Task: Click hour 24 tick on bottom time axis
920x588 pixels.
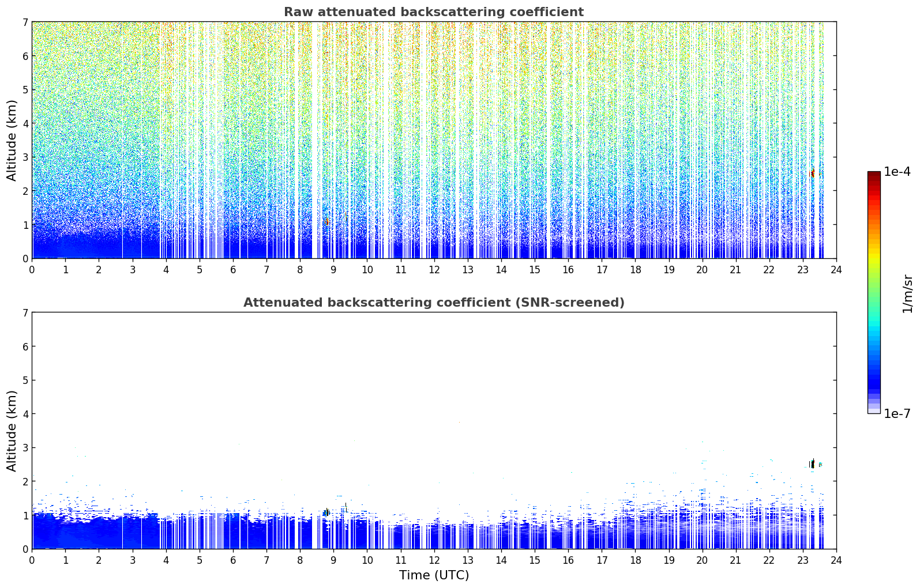Action: tap(836, 560)
